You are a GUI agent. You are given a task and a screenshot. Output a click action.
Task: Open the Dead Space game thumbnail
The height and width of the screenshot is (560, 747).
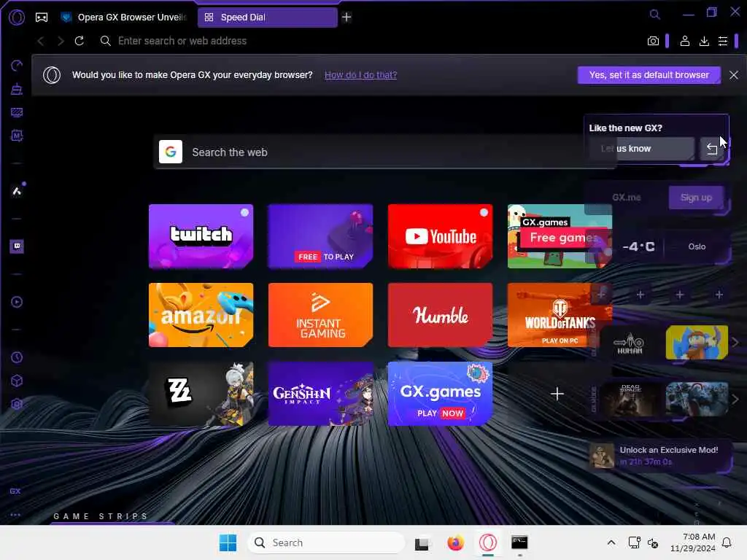(630, 399)
